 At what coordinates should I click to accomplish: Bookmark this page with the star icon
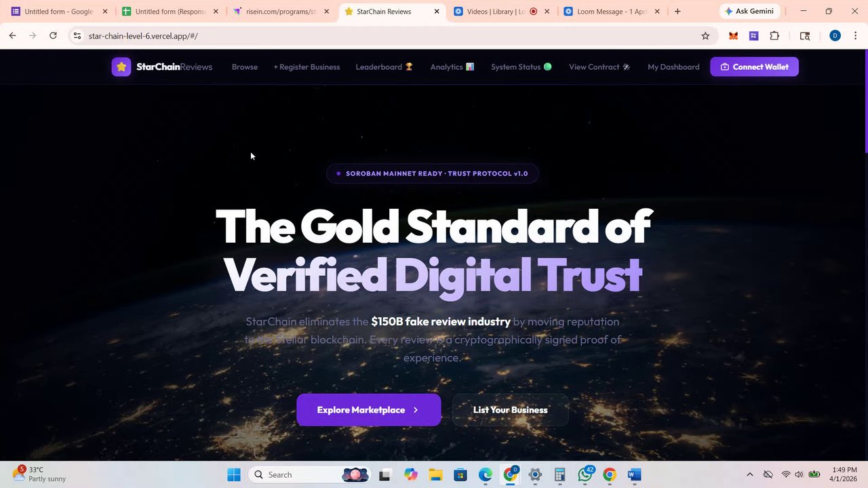point(705,36)
